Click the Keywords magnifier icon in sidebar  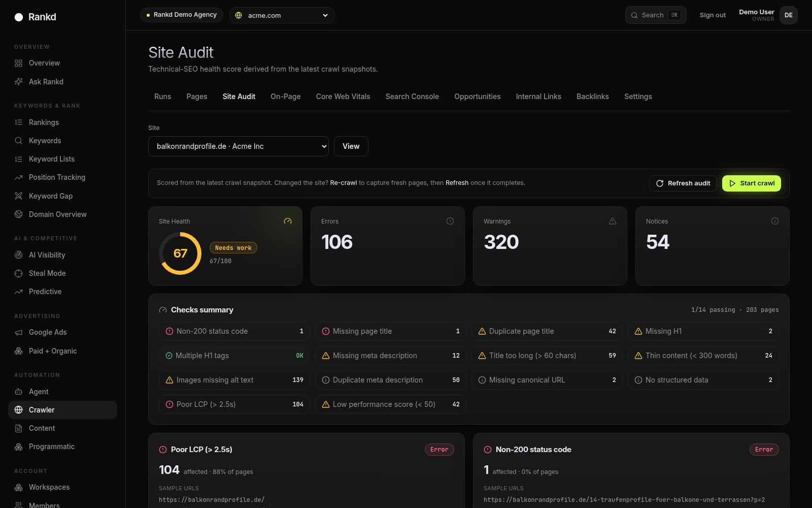click(19, 141)
